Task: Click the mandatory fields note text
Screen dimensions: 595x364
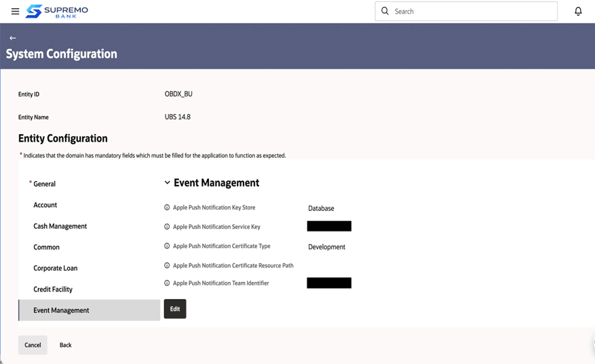Action: tap(155, 155)
